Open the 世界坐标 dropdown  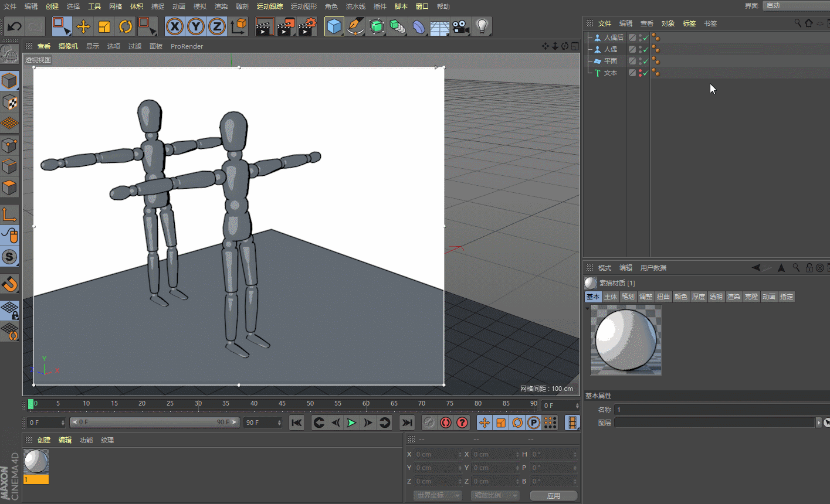(x=438, y=495)
